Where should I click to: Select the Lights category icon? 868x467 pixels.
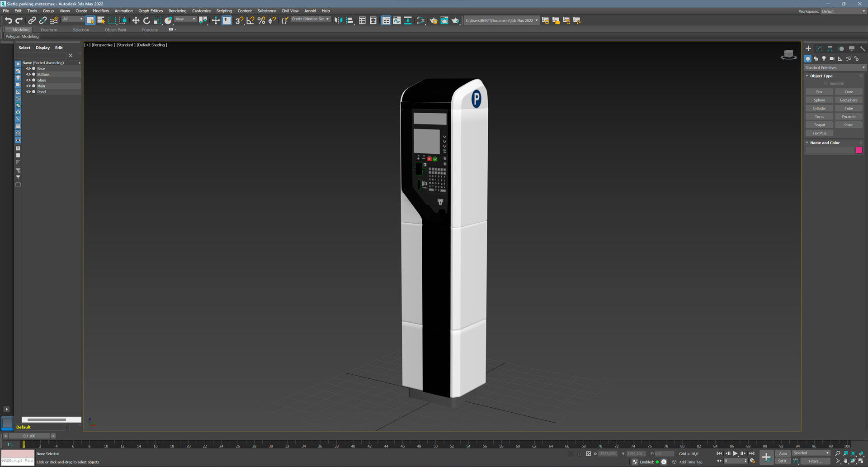coord(824,59)
